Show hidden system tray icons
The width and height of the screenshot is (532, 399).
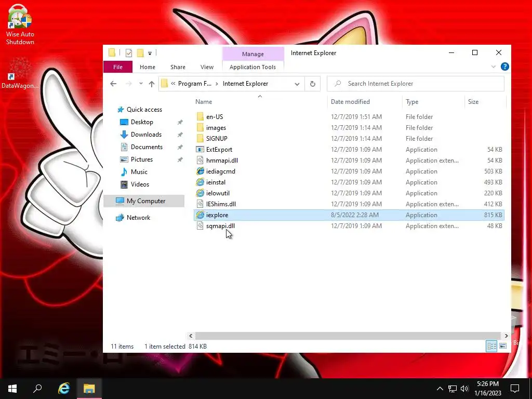(440, 389)
